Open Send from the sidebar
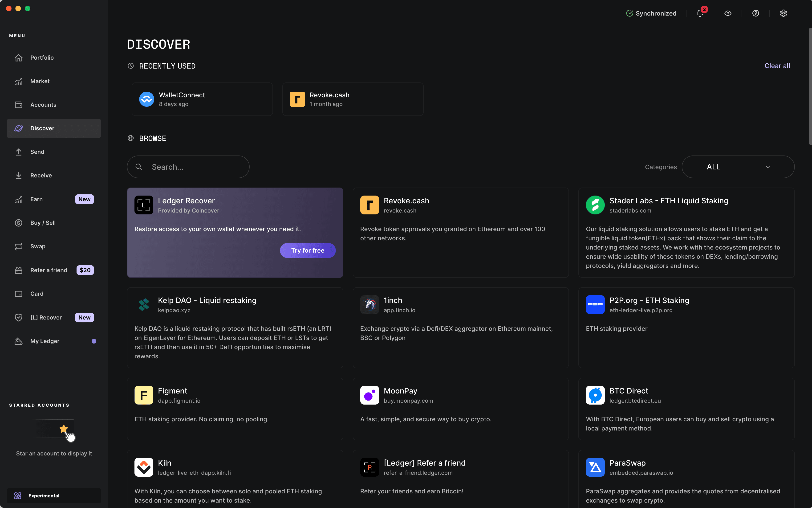This screenshot has height=508, width=812. tap(54, 152)
